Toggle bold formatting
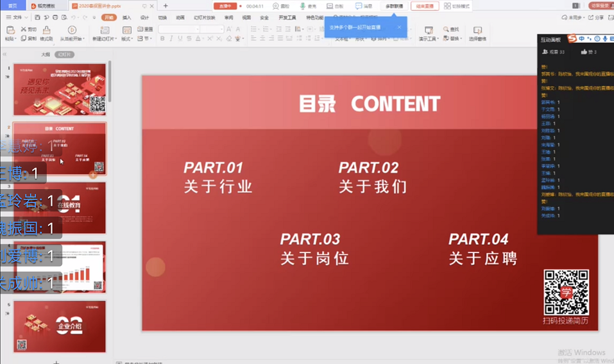 (162, 38)
